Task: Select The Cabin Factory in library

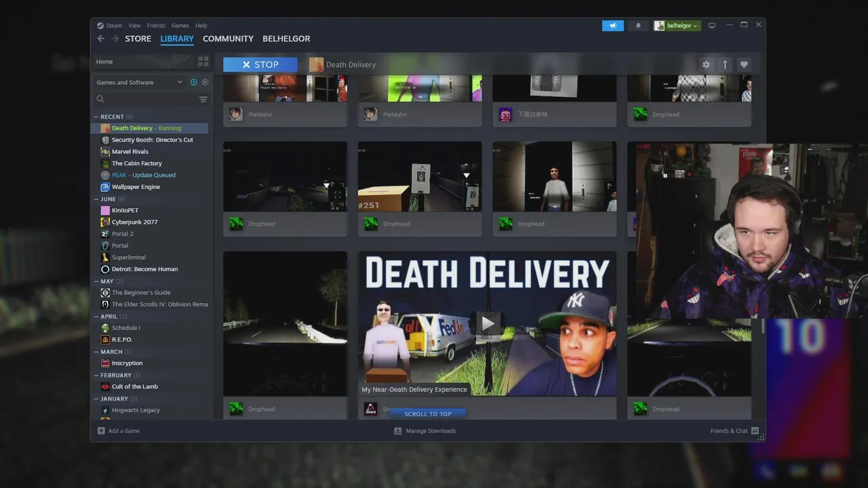Action: (137, 163)
